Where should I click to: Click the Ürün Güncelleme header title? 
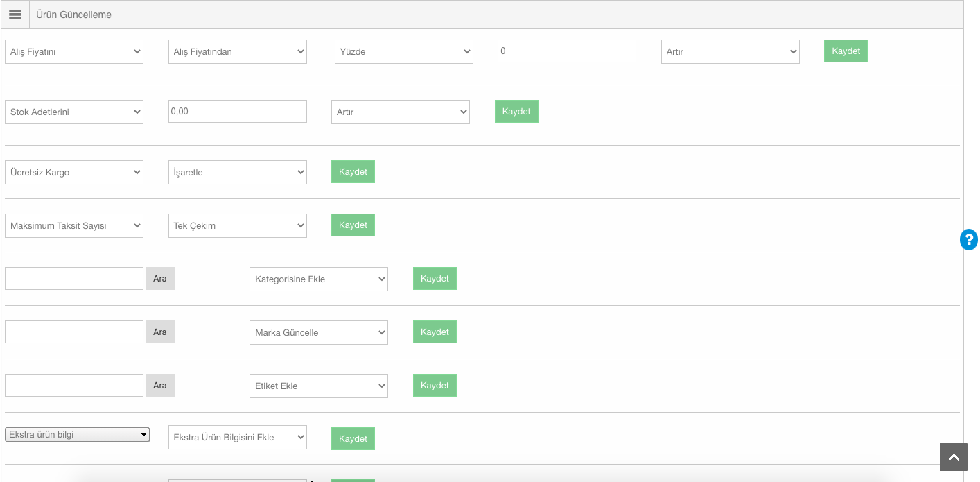tap(73, 15)
